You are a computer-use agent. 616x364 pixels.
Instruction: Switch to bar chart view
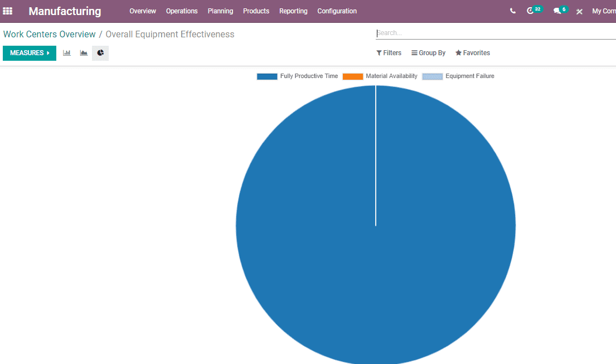click(67, 53)
